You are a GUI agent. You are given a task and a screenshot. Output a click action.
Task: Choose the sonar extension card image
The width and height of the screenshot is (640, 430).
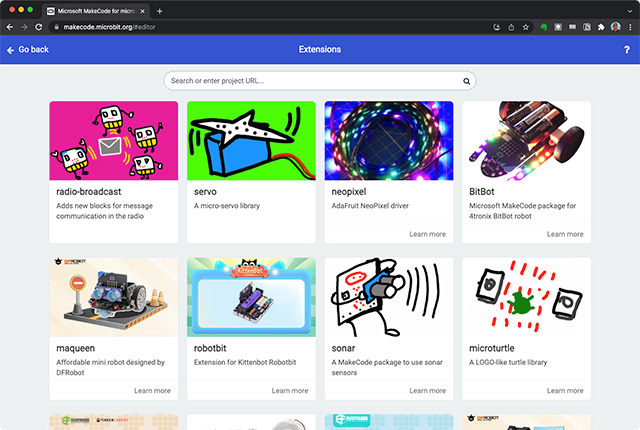click(389, 298)
